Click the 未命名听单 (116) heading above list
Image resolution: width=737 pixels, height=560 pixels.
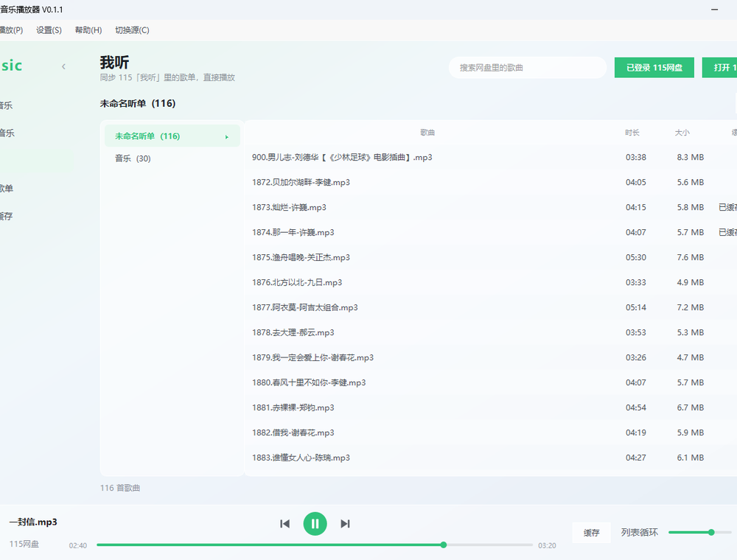click(138, 103)
